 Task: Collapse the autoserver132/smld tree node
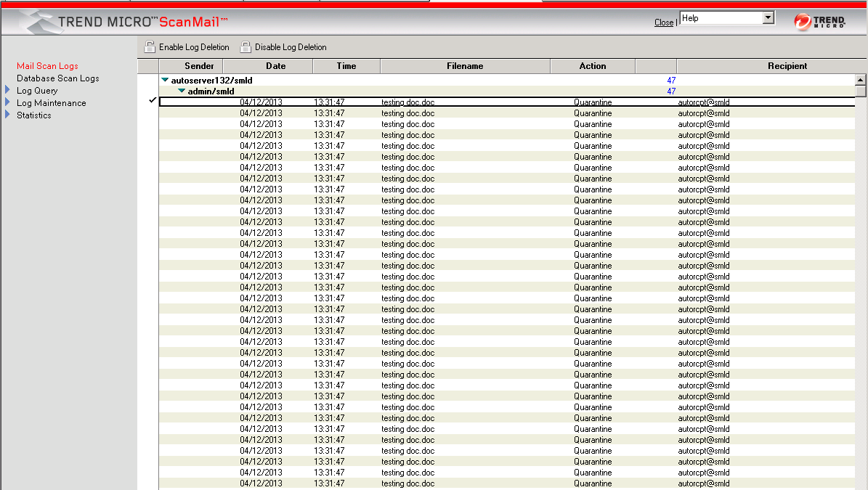point(165,81)
